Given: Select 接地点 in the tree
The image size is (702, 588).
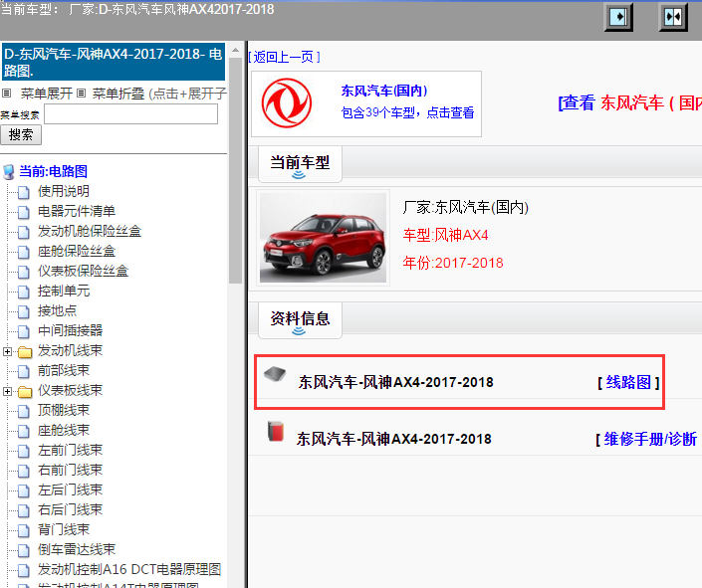Looking at the screenshot, I should click(58, 310).
